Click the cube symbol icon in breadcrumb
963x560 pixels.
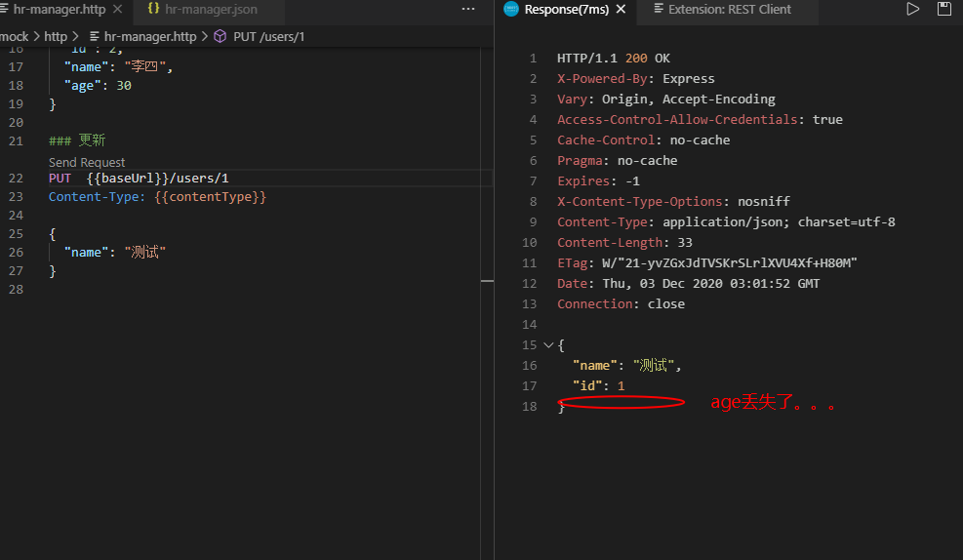click(220, 36)
